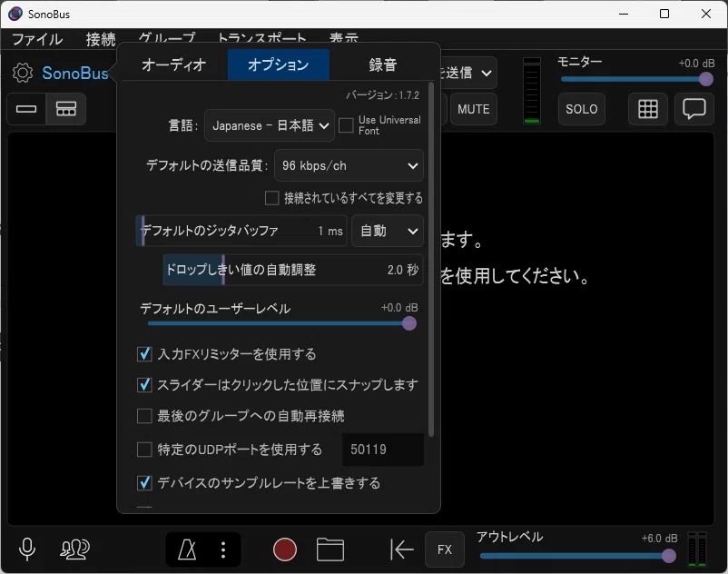
Task: Open recordings folder icon
Action: tap(330, 549)
